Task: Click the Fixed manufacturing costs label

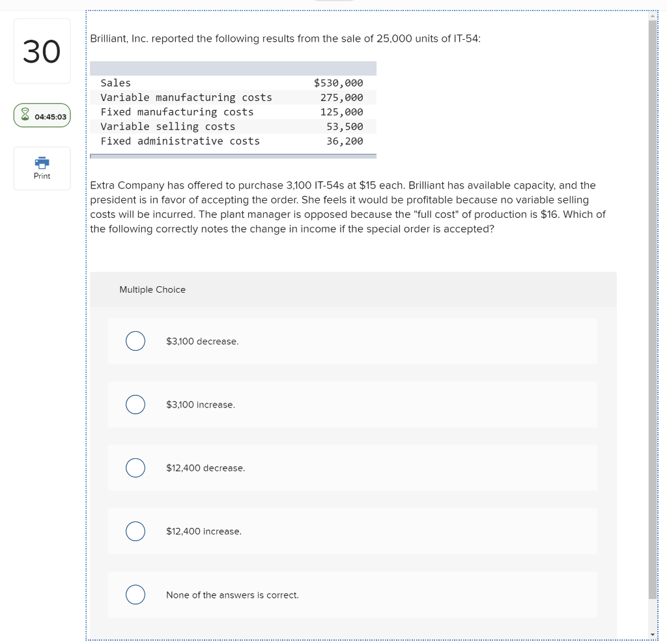Action: point(177,112)
